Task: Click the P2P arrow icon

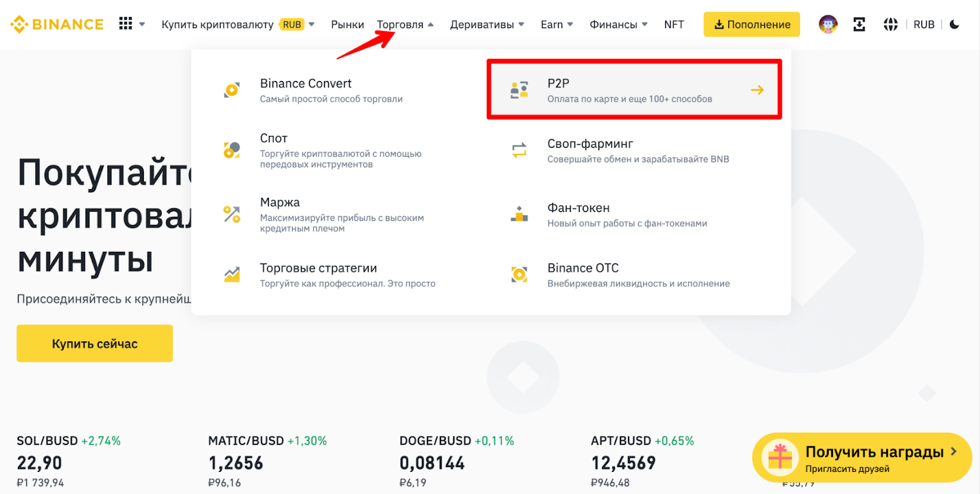Action: [x=758, y=90]
